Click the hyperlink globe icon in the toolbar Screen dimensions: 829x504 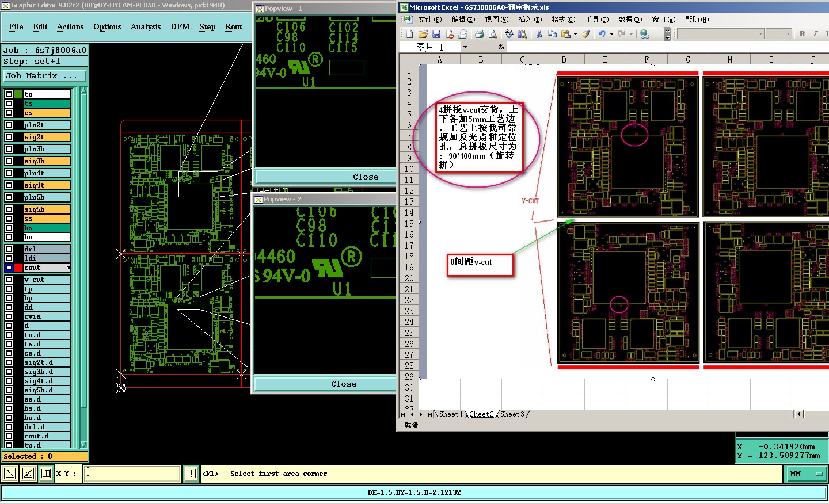(x=645, y=35)
